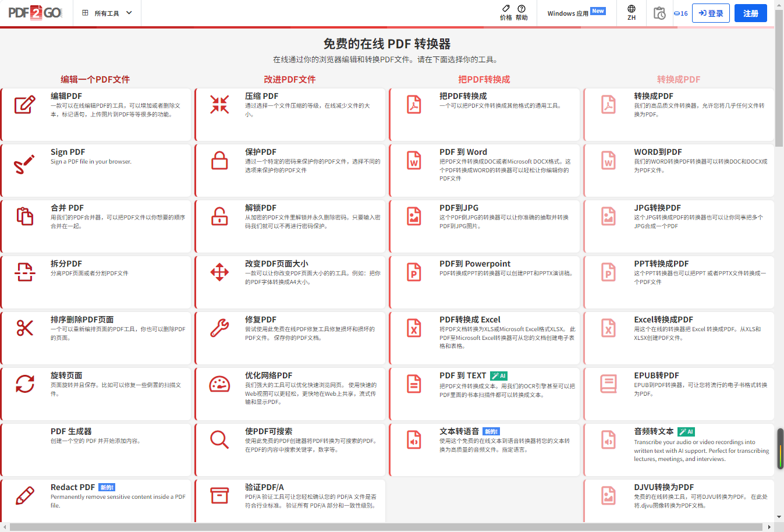Viewport: 784px width, 532px height.
Task: Open the ZH language selector
Action: coord(632,13)
